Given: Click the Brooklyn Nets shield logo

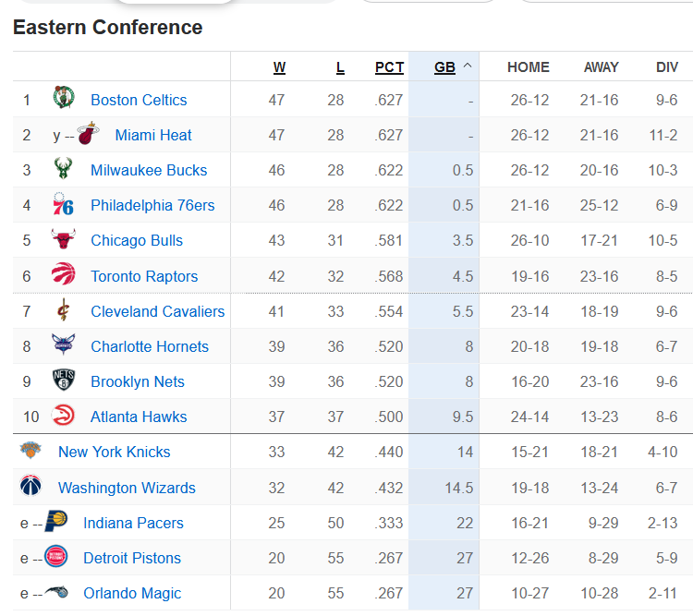Looking at the screenshot, I should pos(64,380).
